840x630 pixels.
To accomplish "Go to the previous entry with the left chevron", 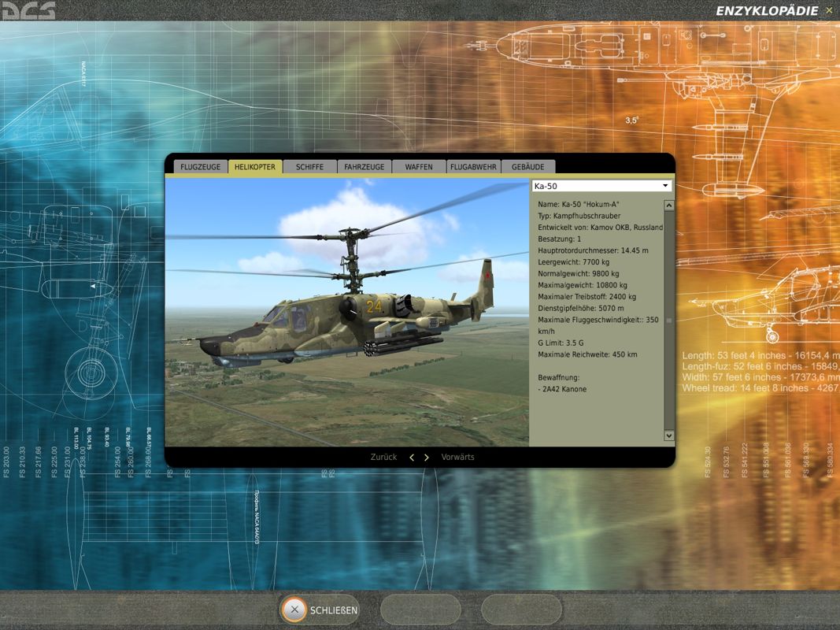I will coord(412,457).
